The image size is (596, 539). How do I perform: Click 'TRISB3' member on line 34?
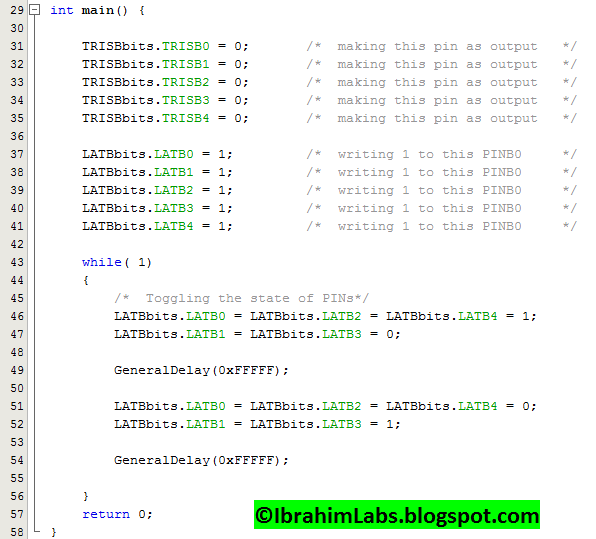(x=186, y=100)
